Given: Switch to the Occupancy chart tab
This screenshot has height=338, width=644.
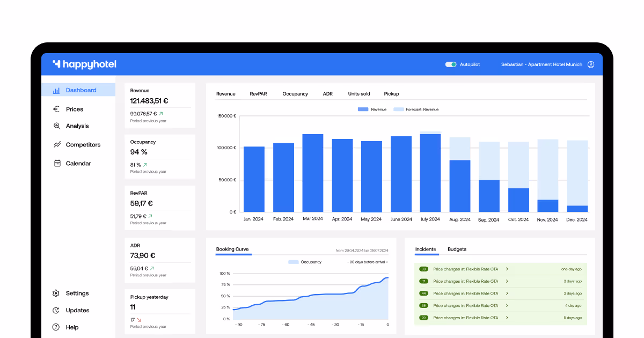Looking at the screenshot, I should pos(295,94).
